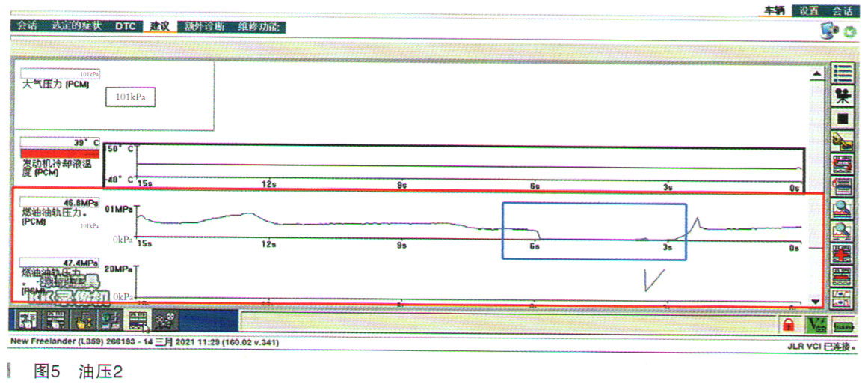Click the JLR VCI 已连接 status text

coord(824,345)
